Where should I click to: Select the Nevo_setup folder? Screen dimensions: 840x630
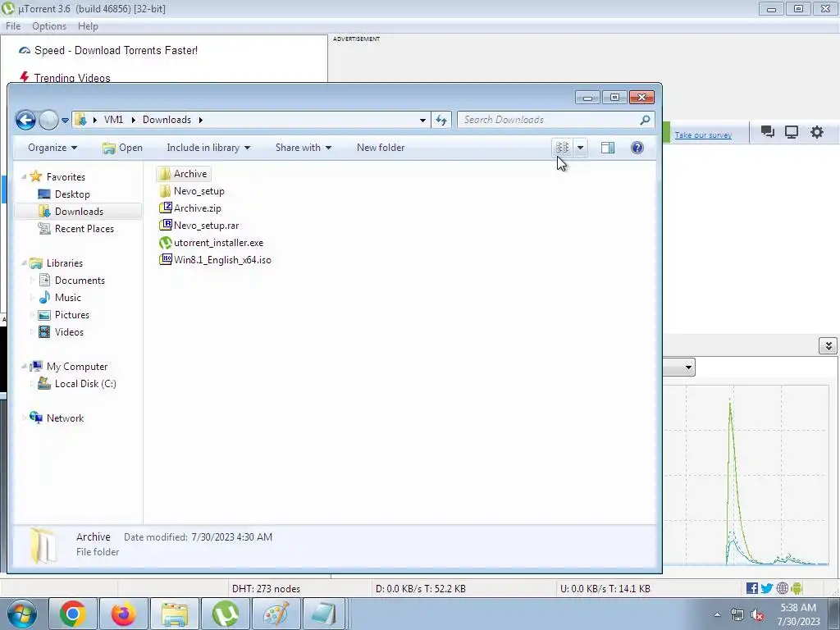click(x=192, y=191)
